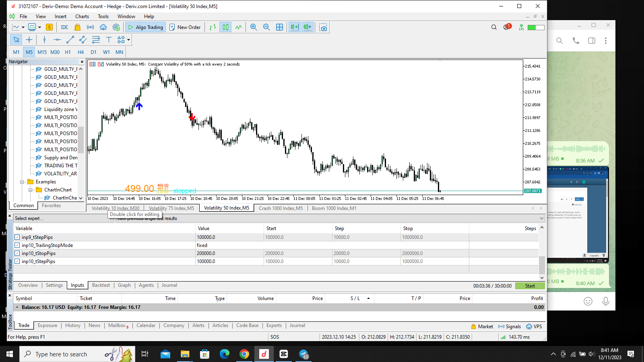Open the chart type dropdown arrow
This screenshot has height=362, width=644.
tap(23, 27)
